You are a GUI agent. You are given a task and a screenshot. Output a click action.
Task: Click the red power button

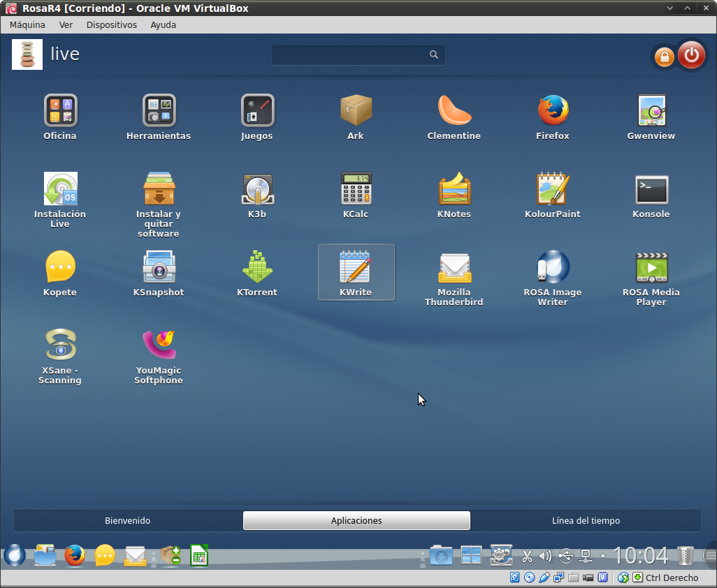(691, 55)
